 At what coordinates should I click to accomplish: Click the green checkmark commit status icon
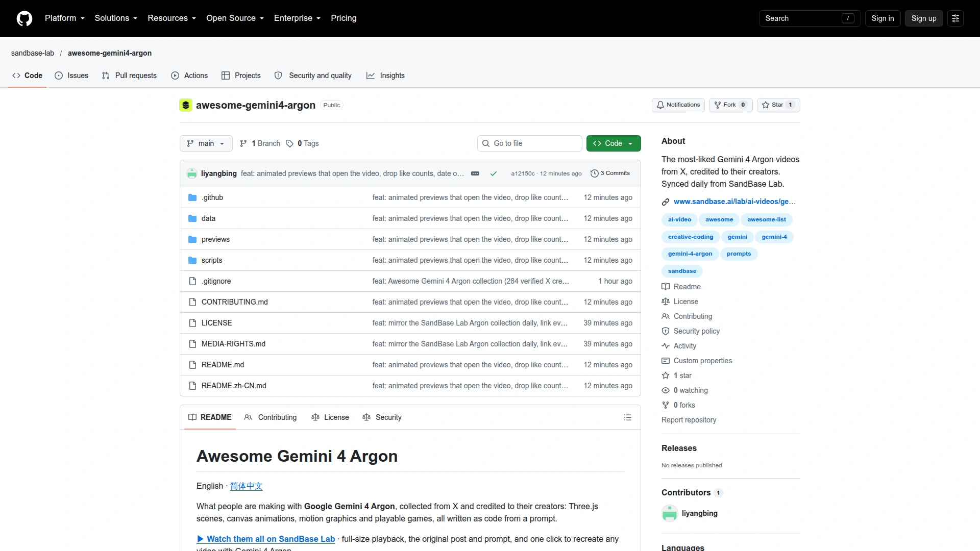pos(494,173)
